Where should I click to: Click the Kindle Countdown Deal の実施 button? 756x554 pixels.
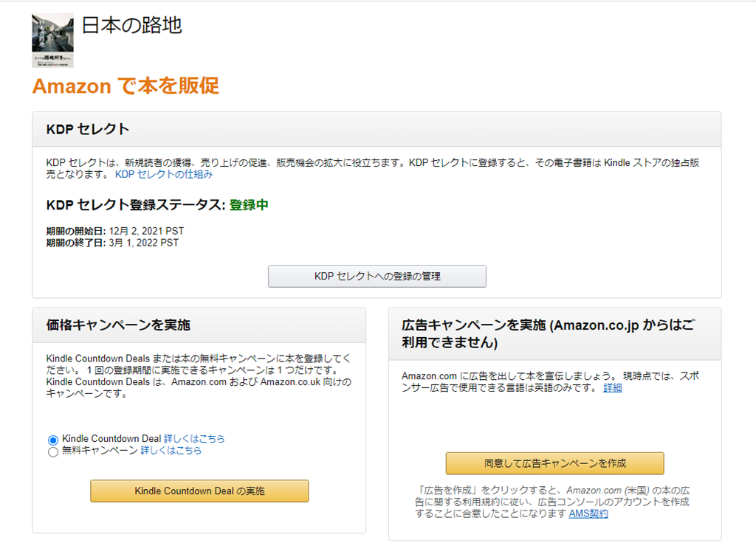coord(199,491)
